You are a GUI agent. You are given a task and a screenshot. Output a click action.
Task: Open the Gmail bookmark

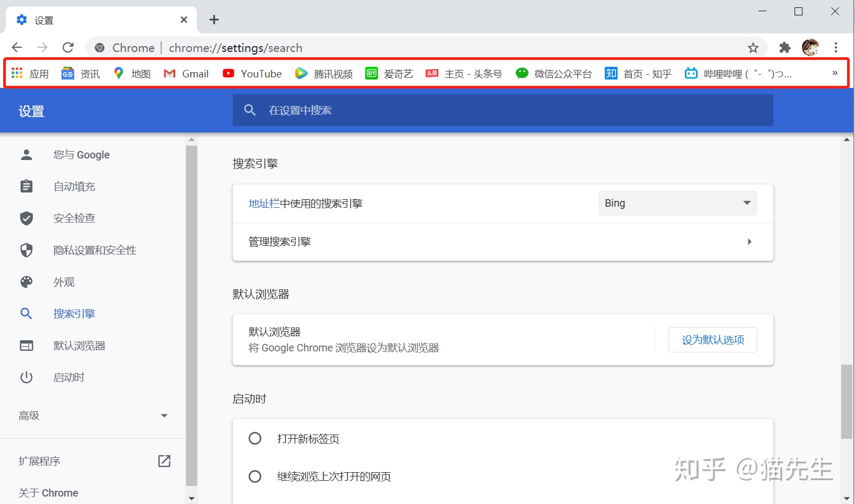click(187, 74)
